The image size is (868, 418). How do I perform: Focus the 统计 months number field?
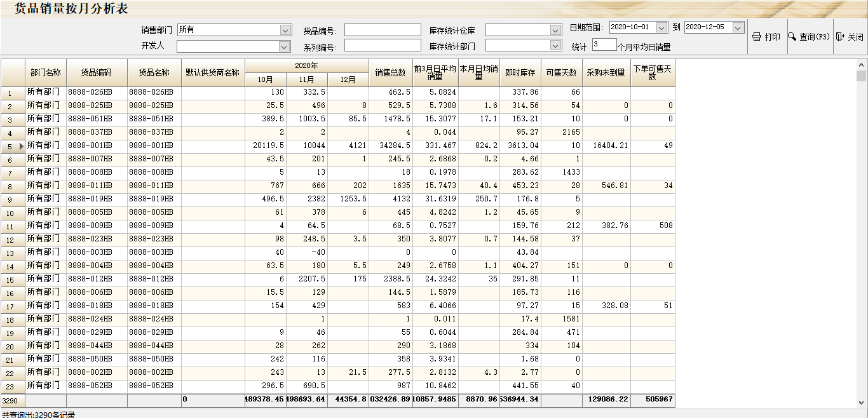pos(604,44)
